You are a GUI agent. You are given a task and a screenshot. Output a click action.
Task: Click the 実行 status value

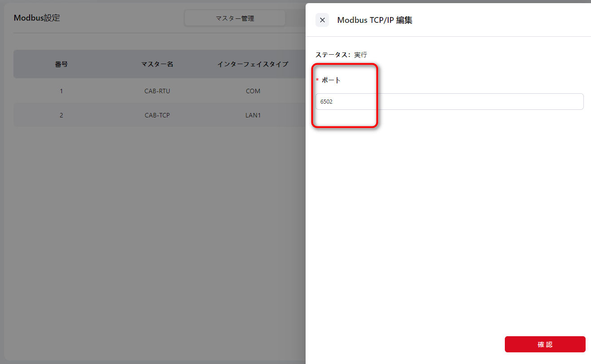coord(360,55)
